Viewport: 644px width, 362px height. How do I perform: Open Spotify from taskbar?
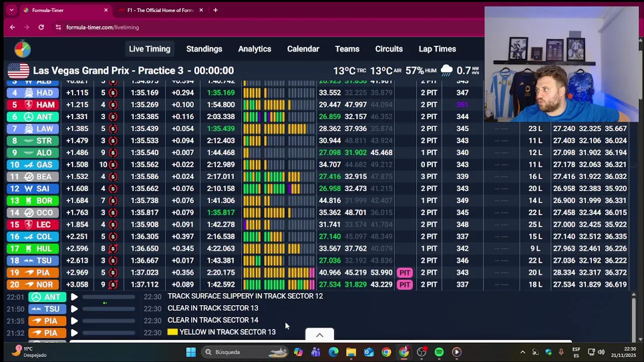[439, 352]
